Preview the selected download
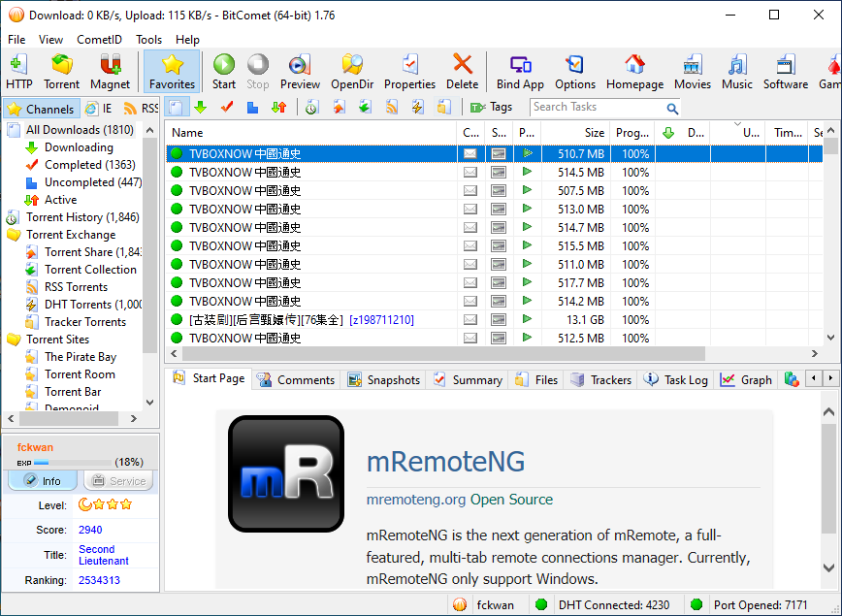 300,72
